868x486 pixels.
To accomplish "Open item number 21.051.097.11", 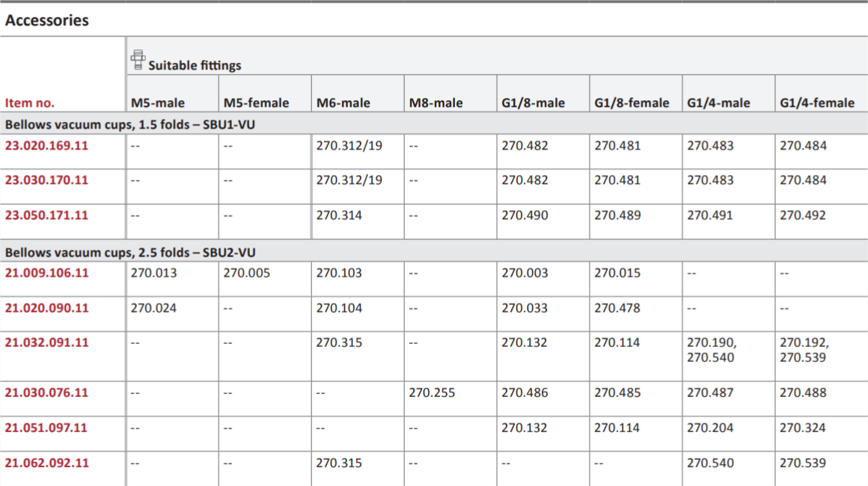I will click(46, 428).
